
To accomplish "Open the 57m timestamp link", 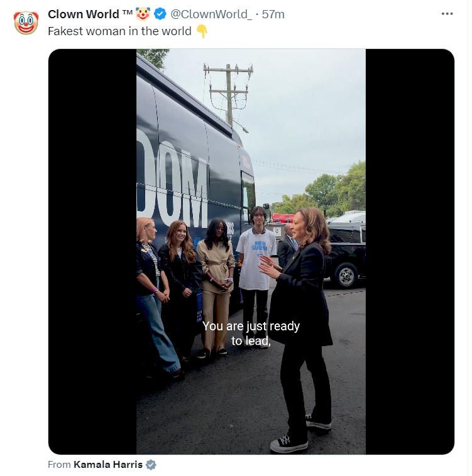I will tap(273, 14).
